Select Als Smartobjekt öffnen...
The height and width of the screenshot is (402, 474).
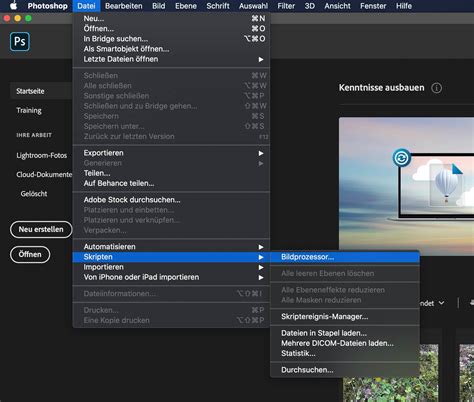[171, 49]
